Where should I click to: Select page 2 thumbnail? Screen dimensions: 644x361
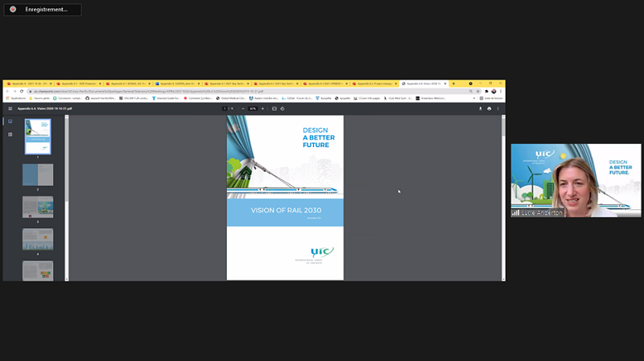point(38,174)
